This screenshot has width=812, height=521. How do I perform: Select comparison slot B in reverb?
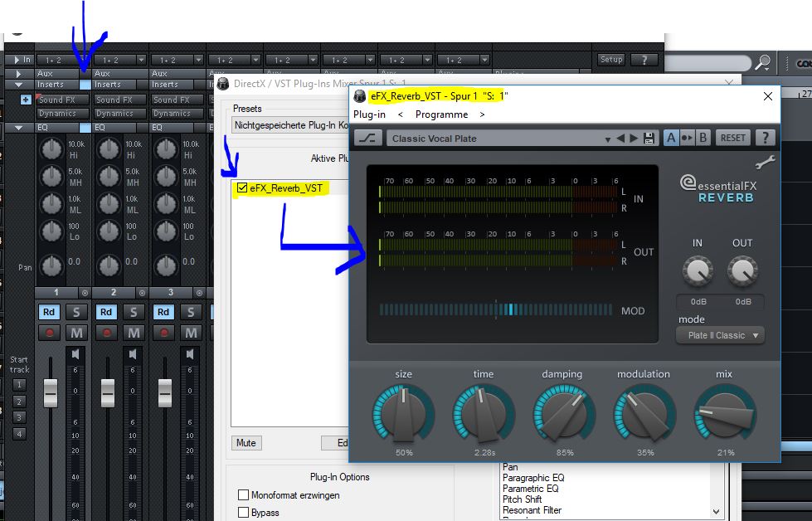click(x=703, y=138)
